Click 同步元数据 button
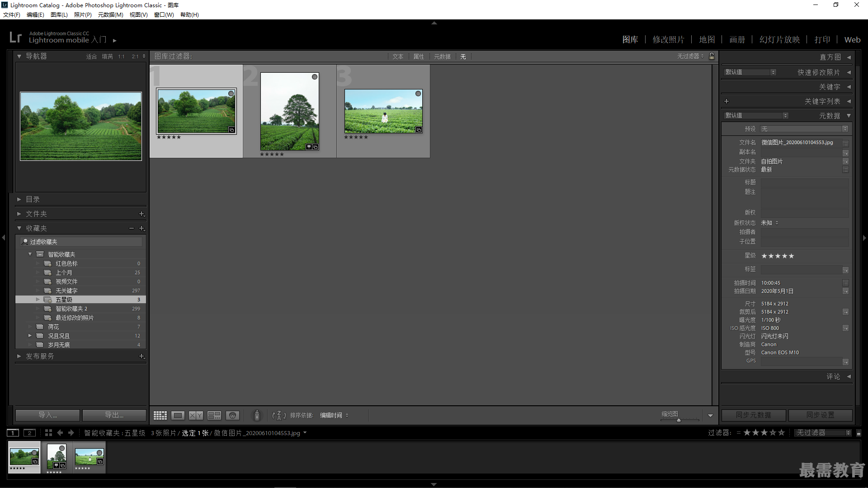 click(754, 415)
